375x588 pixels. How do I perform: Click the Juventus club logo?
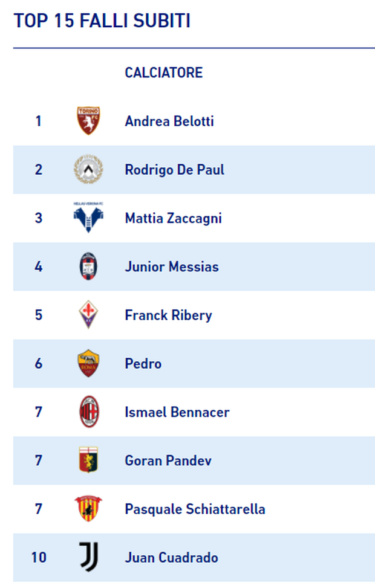[x=88, y=557]
